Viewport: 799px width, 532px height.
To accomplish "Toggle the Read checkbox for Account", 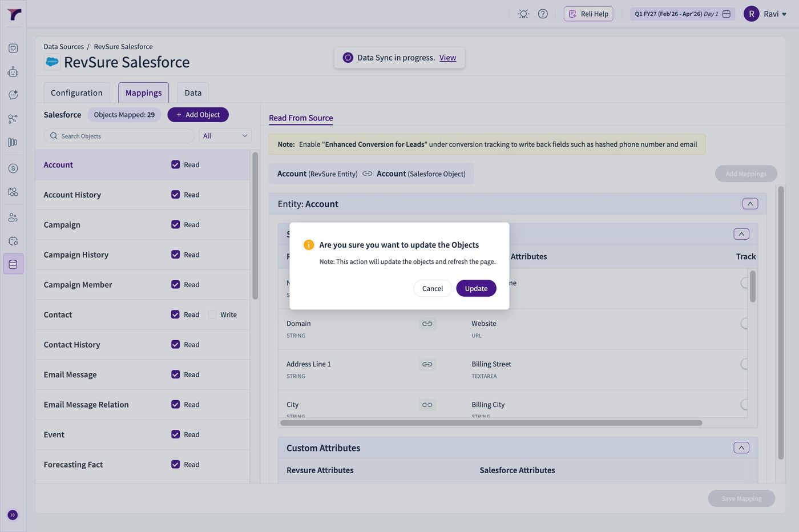I will (x=175, y=164).
